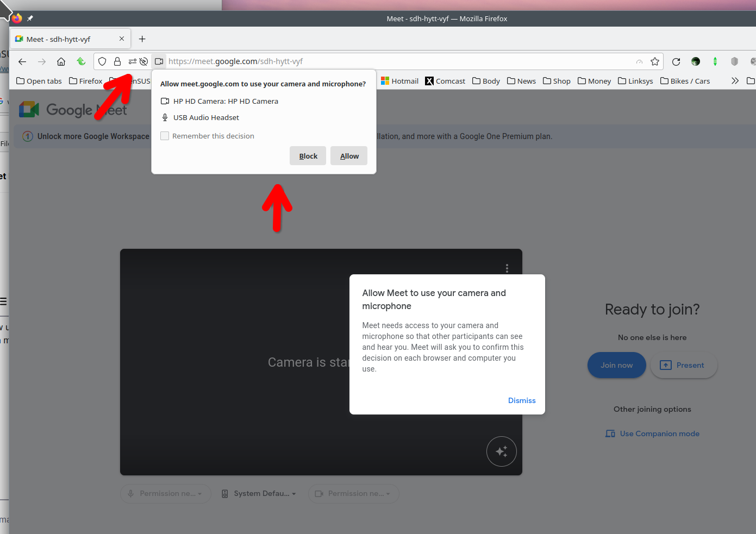Select the Meet - sdh-hytt-vyf tab
This screenshot has height=534, width=756.
70,39
